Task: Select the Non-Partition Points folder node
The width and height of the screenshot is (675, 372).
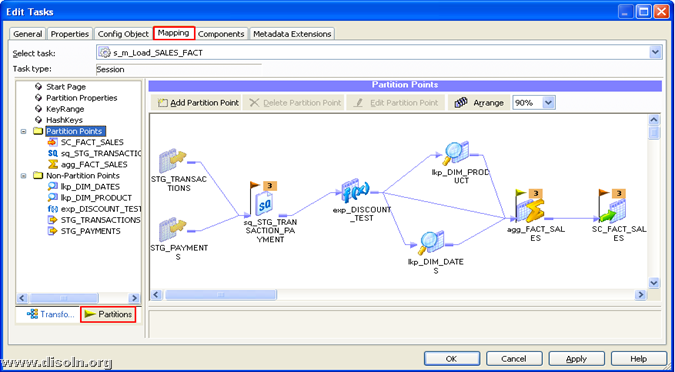Action: click(x=83, y=176)
